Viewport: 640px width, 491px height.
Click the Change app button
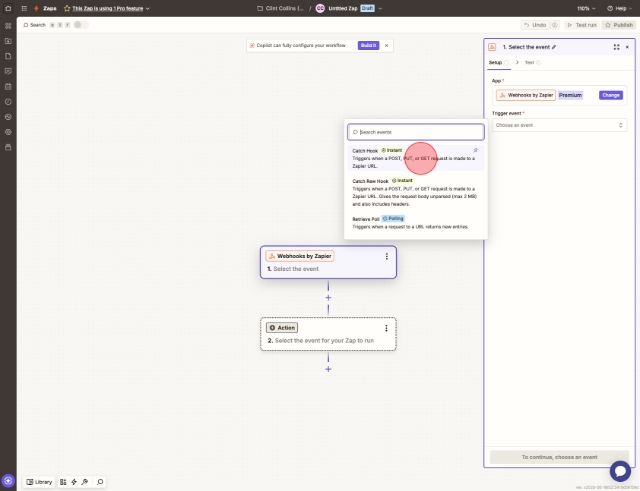(611, 95)
